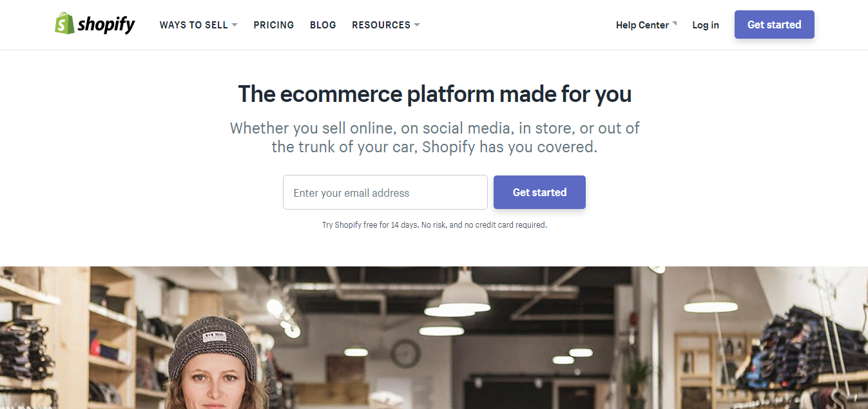Click the subtitle about selling online
The height and width of the screenshot is (409, 868).
pos(434,137)
